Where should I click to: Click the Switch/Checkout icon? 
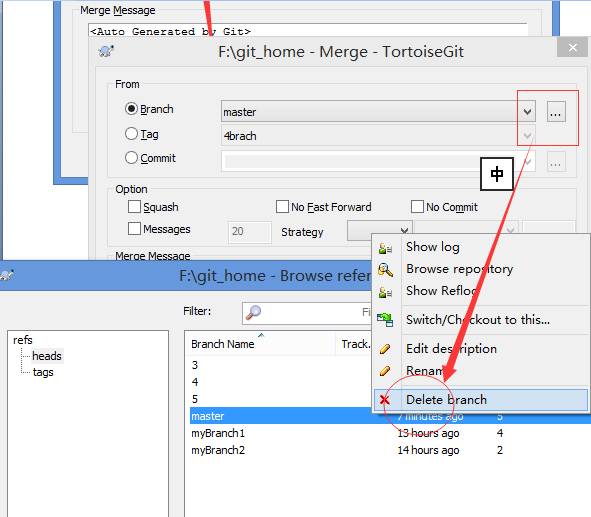tap(385, 320)
